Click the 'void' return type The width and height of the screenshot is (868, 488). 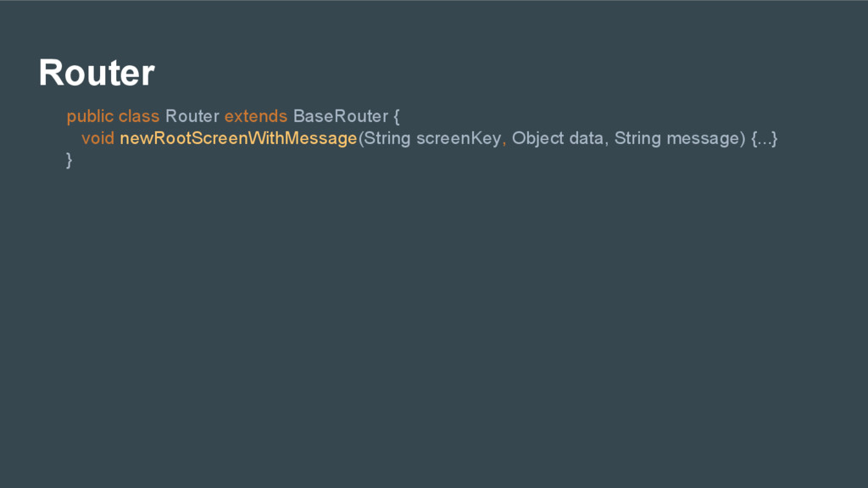pos(98,138)
